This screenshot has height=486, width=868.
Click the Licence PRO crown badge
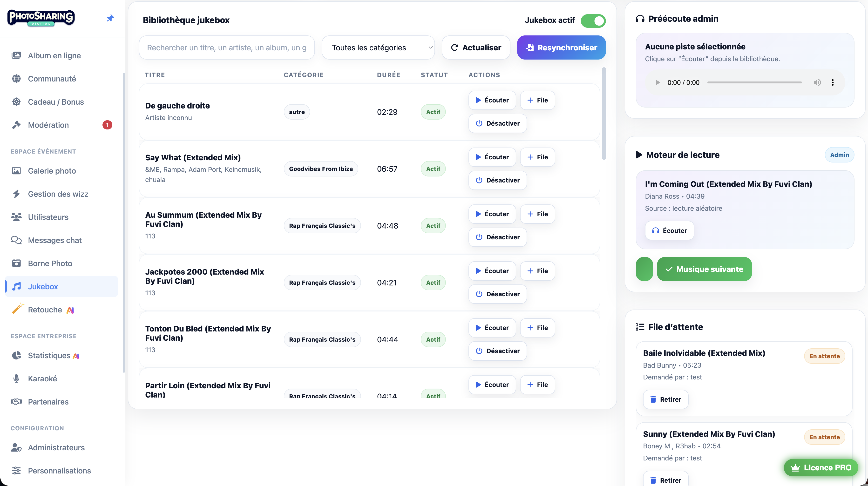[821, 467]
